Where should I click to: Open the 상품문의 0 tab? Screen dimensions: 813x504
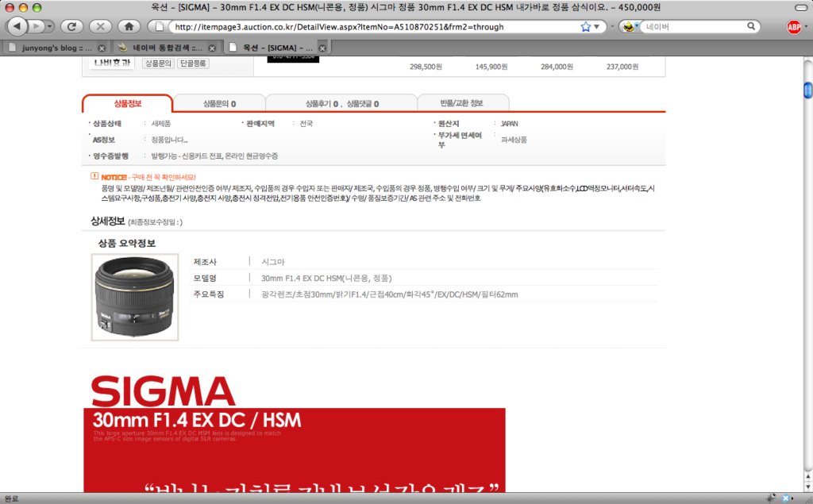[219, 104]
